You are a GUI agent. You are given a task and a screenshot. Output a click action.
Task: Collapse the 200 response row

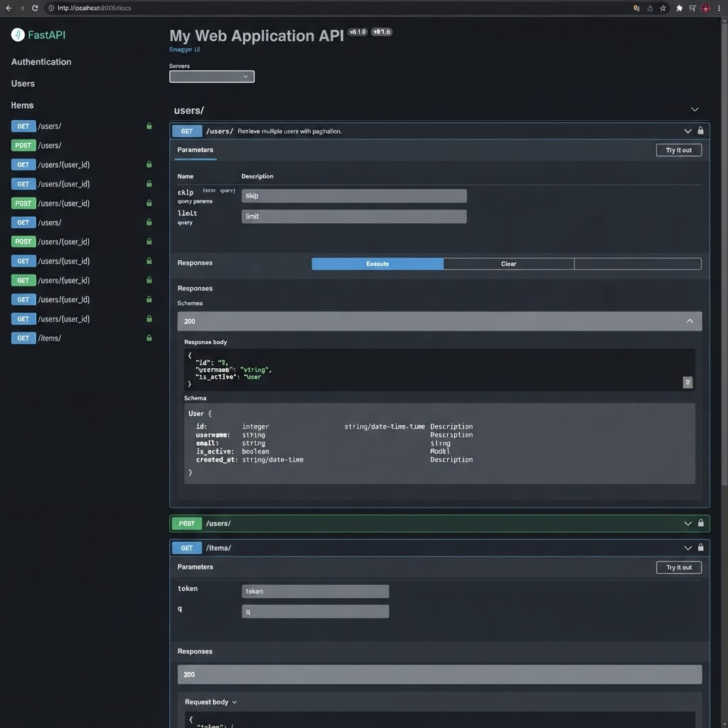(690, 321)
